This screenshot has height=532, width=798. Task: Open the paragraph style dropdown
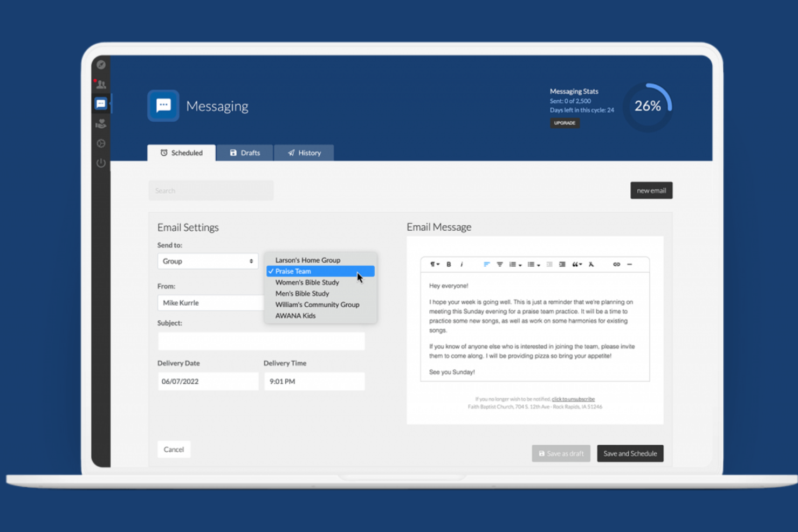pyautogui.click(x=435, y=264)
